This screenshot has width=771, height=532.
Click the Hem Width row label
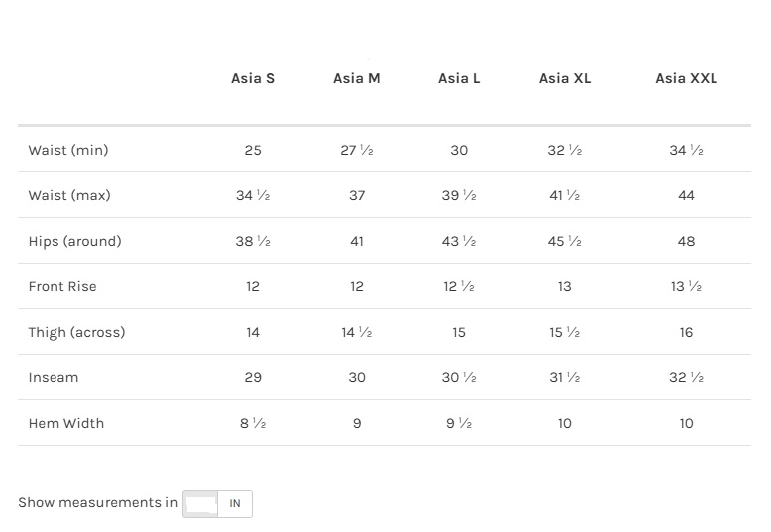[x=66, y=423]
